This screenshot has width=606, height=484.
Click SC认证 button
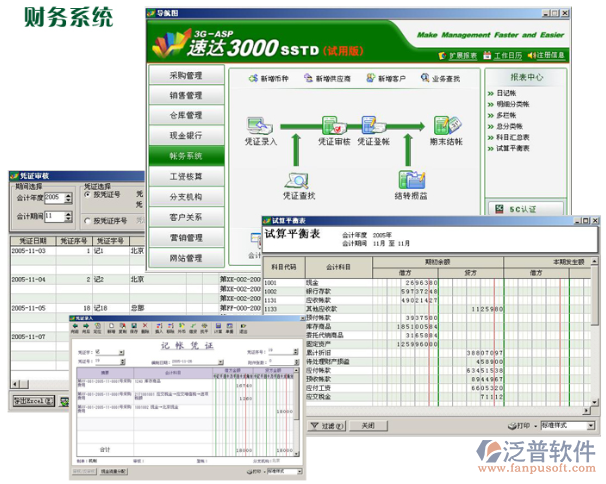(x=525, y=209)
